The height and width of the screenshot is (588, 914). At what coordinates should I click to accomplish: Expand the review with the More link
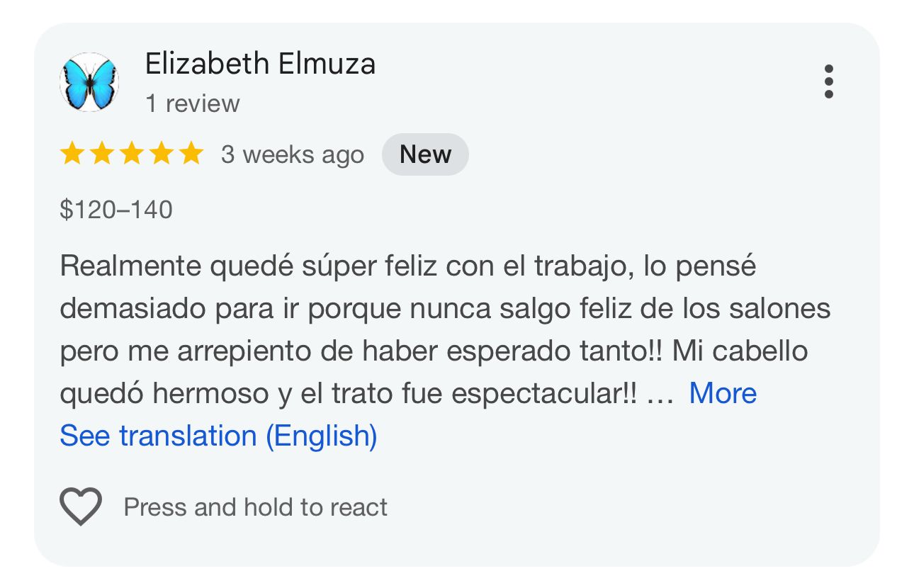pyautogui.click(x=723, y=393)
